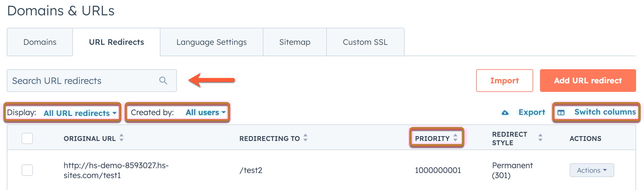The height and width of the screenshot is (190, 644).
Task: Switch to the Domains tab
Action: point(39,42)
